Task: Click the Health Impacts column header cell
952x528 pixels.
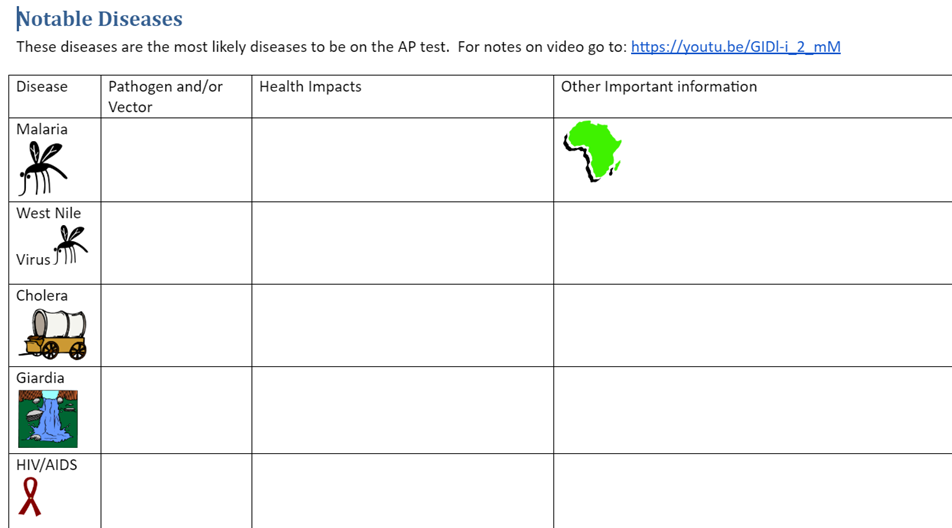Action: point(402,96)
